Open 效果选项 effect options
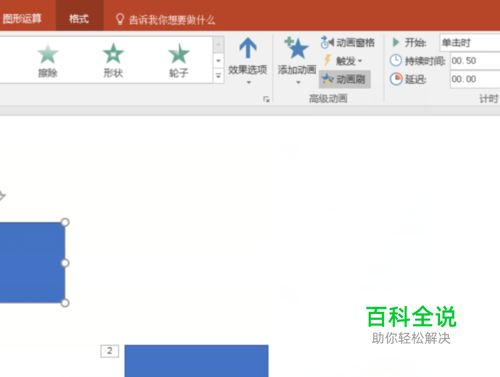500x377 pixels. tap(248, 61)
